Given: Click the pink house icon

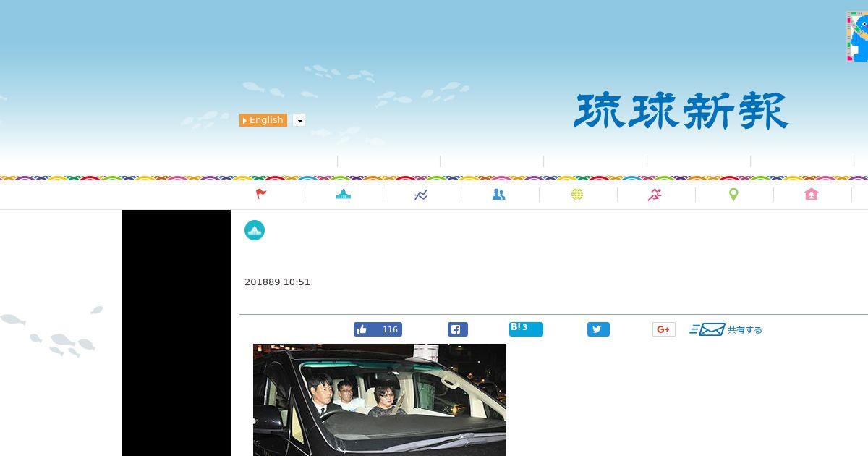Looking at the screenshot, I should click(811, 194).
